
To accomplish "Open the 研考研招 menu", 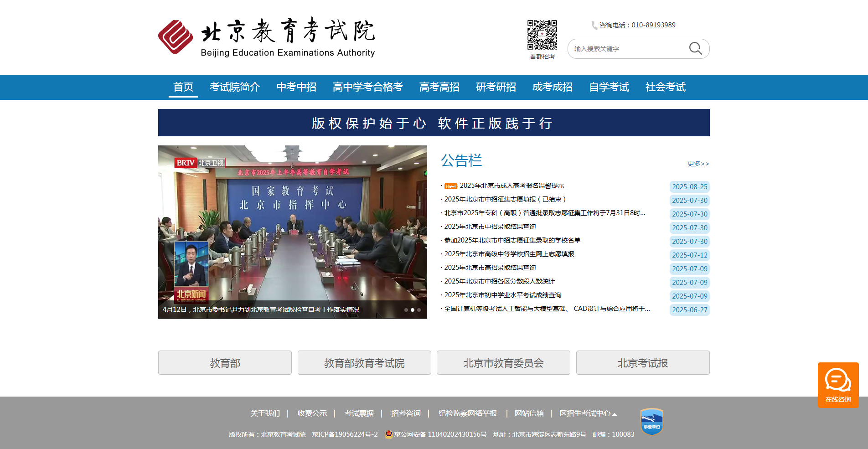I will tap(495, 87).
